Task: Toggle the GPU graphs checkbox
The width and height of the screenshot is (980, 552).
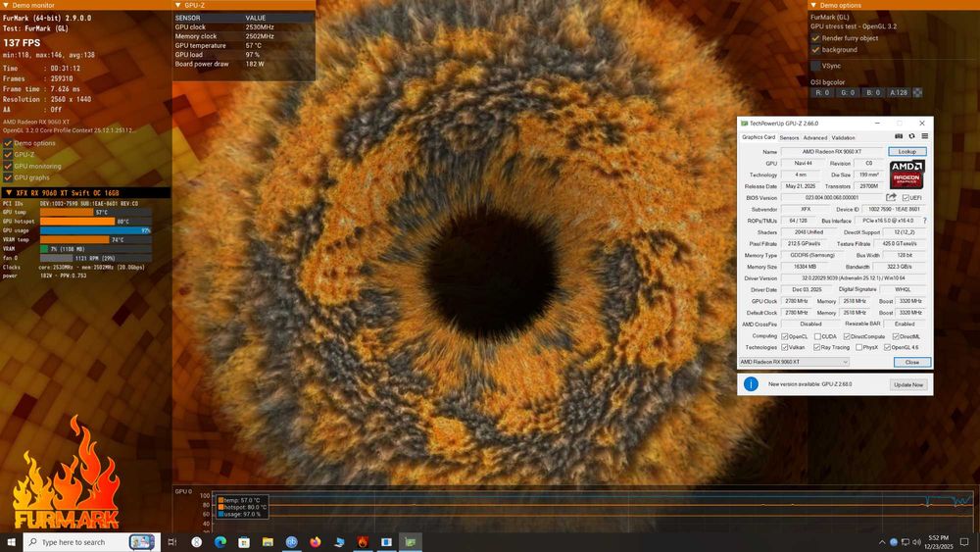Action: 8,177
